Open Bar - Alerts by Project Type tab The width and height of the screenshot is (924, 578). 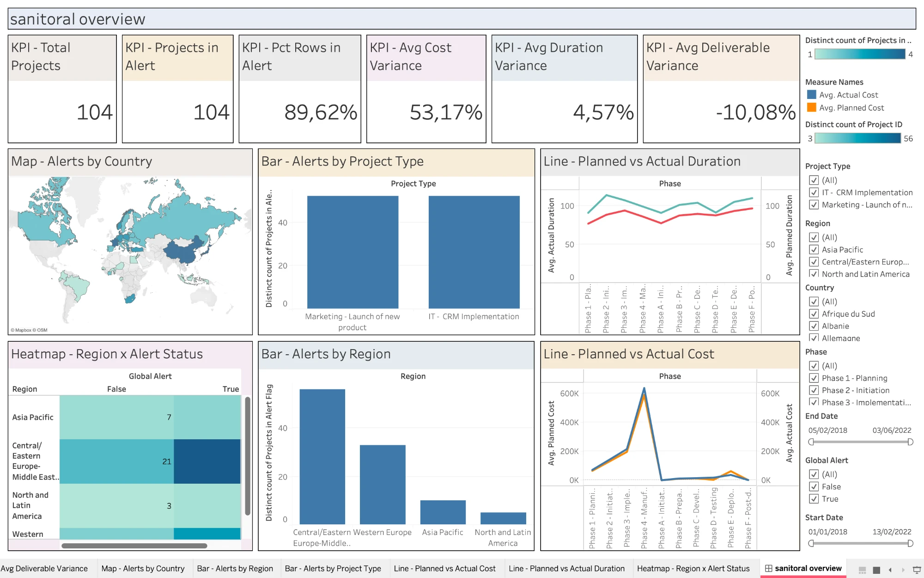point(333,568)
